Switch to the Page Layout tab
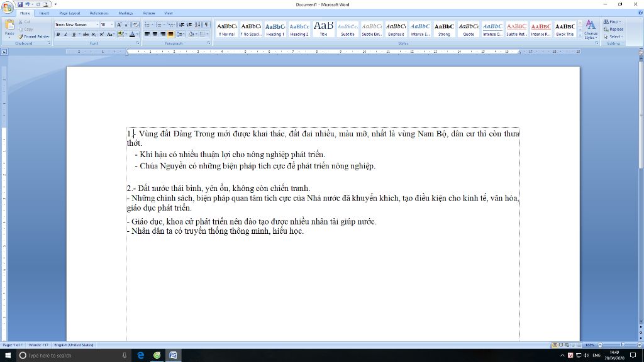The image size is (644, 362). click(69, 13)
